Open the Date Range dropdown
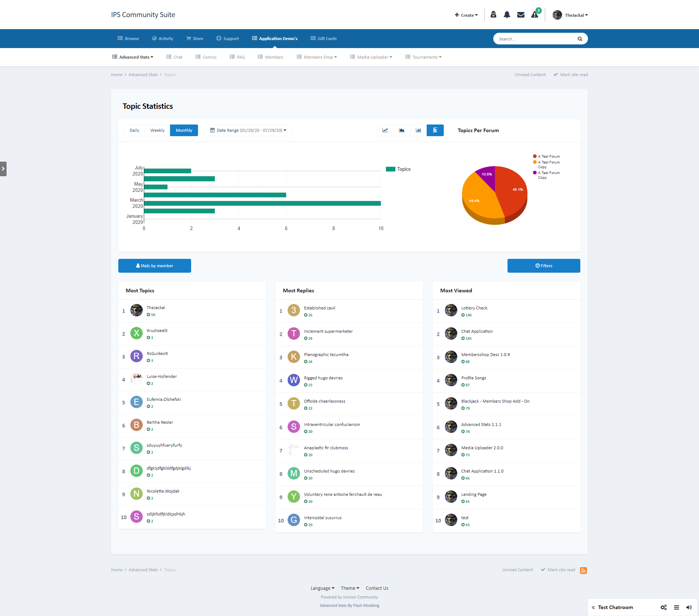Screen dimensions: 699x616 pos(248,130)
